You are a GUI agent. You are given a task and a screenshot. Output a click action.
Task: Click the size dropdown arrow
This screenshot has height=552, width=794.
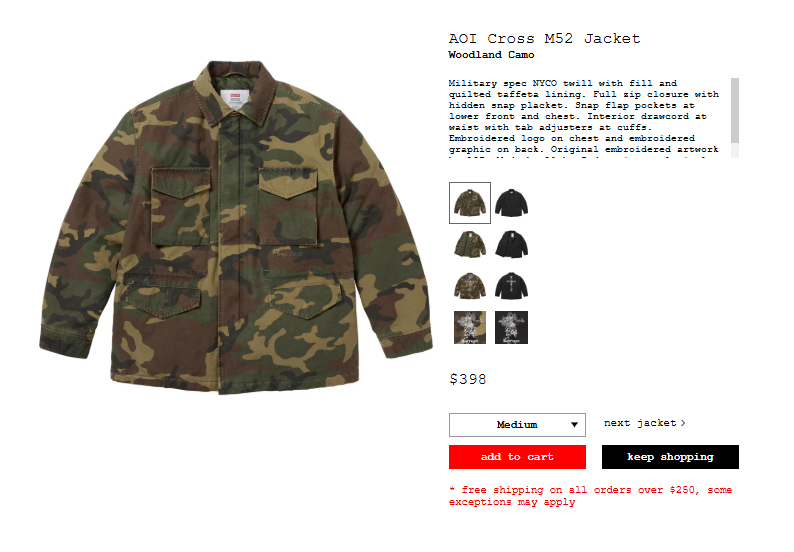pos(574,425)
